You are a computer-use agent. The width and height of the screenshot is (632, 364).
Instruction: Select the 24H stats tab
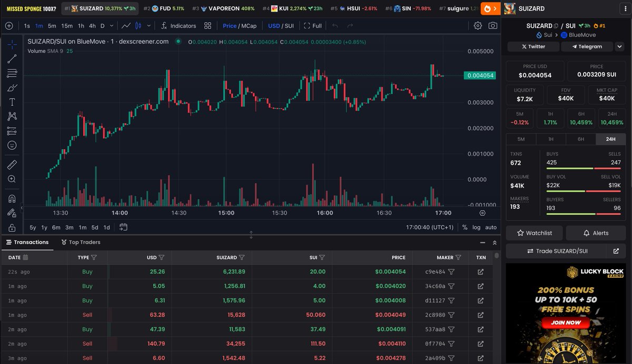(611, 139)
